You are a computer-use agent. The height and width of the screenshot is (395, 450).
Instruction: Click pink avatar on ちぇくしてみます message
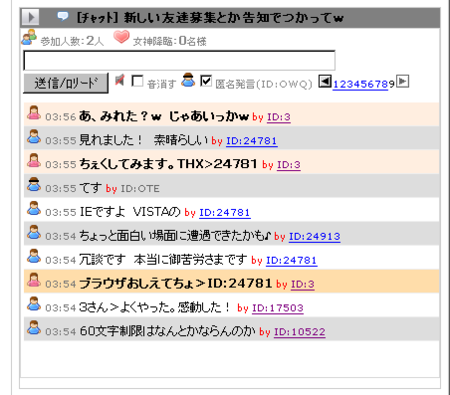(x=34, y=161)
